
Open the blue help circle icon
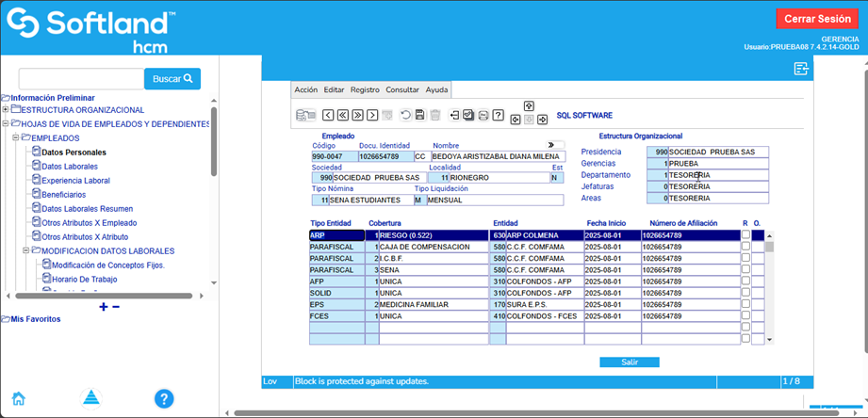tap(164, 398)
